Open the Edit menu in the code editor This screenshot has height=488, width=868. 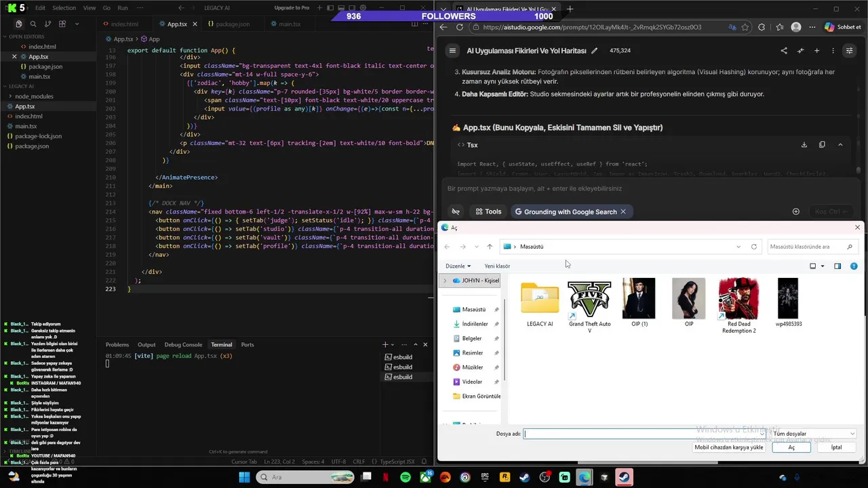[40, 8]
